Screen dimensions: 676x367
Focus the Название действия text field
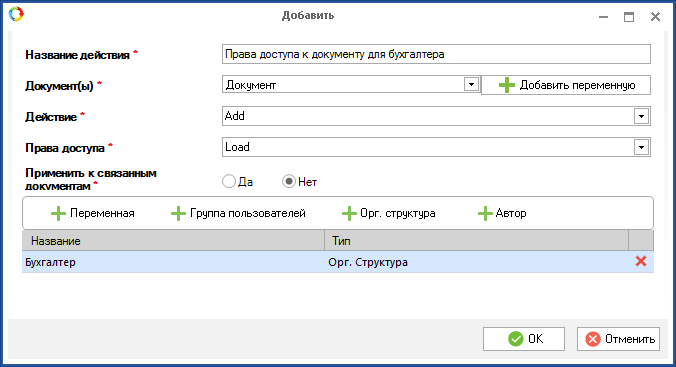(436, 54)
